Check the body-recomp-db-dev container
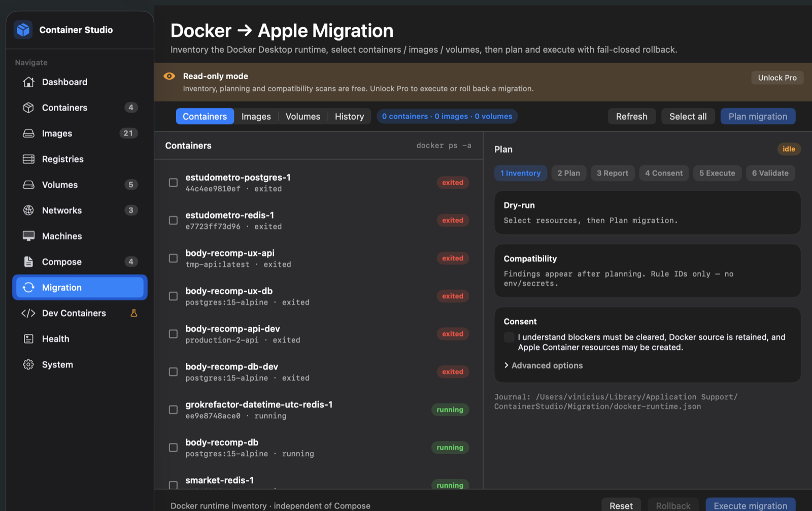The height and width of the screenshot is (511, 812). (173, 372)
